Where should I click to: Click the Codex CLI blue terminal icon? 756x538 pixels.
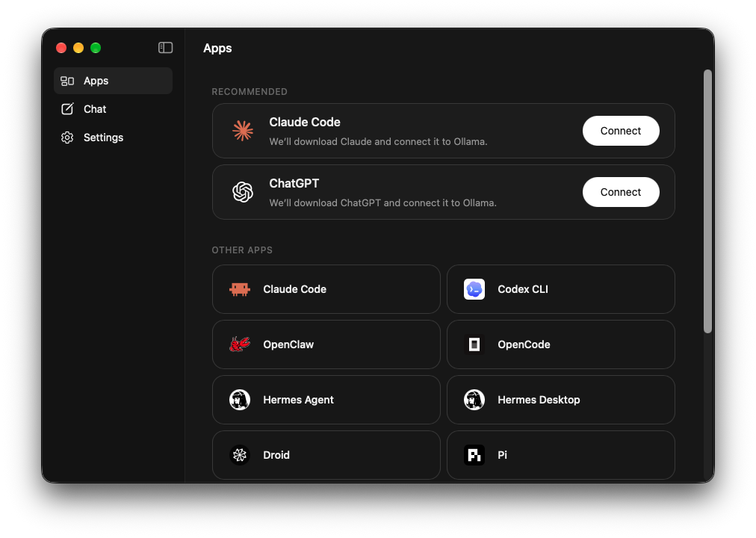click(x=474, y=289)
